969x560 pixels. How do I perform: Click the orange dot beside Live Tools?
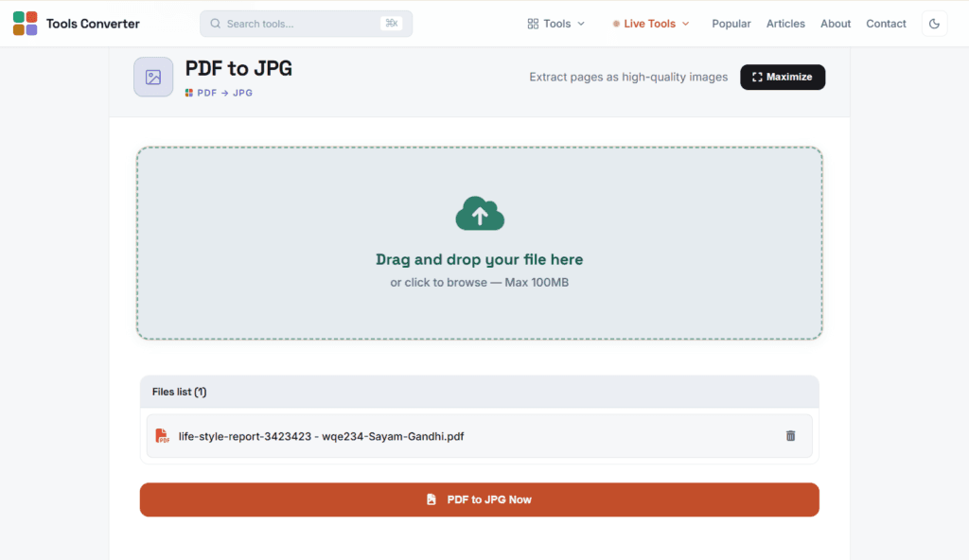pyautogui.click(x=616, y=24)
